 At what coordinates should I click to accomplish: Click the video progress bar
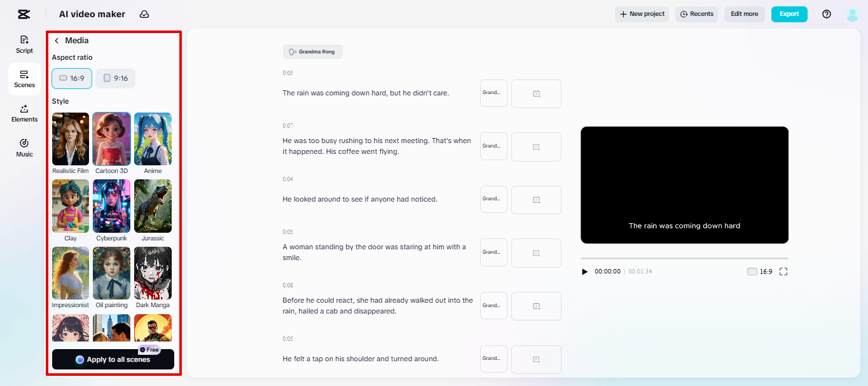[x=684, y=258]
